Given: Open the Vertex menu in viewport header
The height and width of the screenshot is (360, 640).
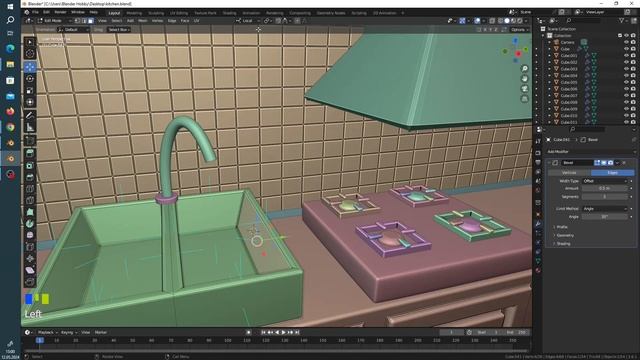Looking at the screenshot, I should pyautogui.click(x=157, y=20).
